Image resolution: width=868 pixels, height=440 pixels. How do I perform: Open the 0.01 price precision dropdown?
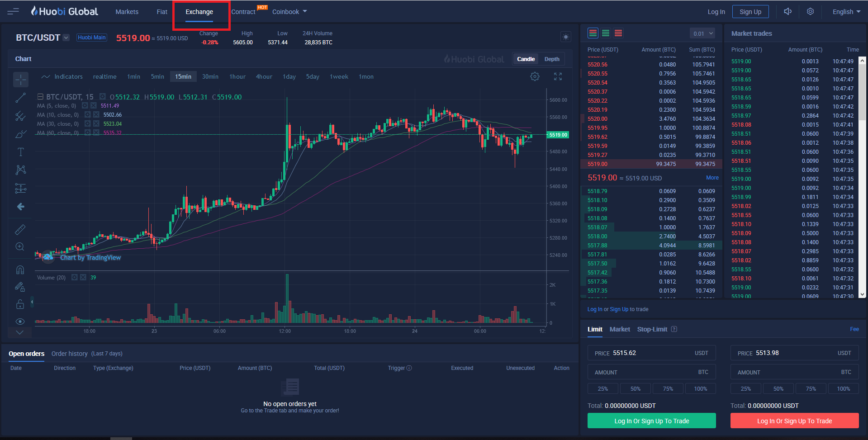click(x=703, y=33)
